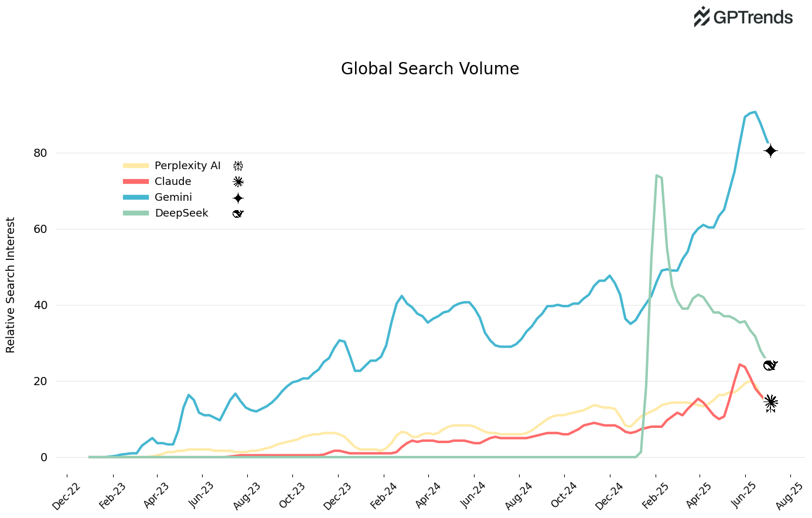Click the y-axis value 60

pyautogui.click(x=40, y=229)
